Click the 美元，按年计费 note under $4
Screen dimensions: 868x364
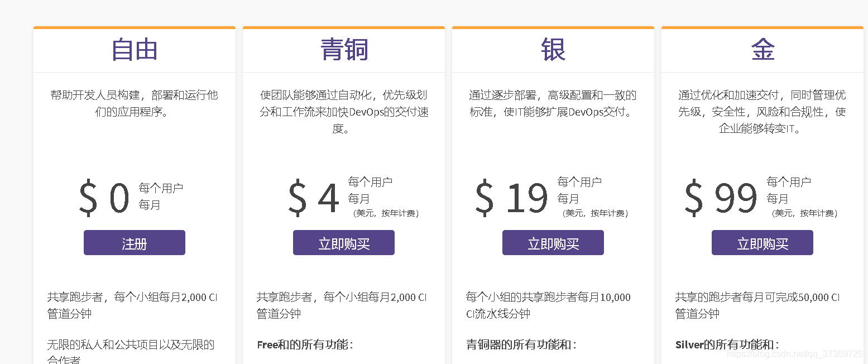385,213
